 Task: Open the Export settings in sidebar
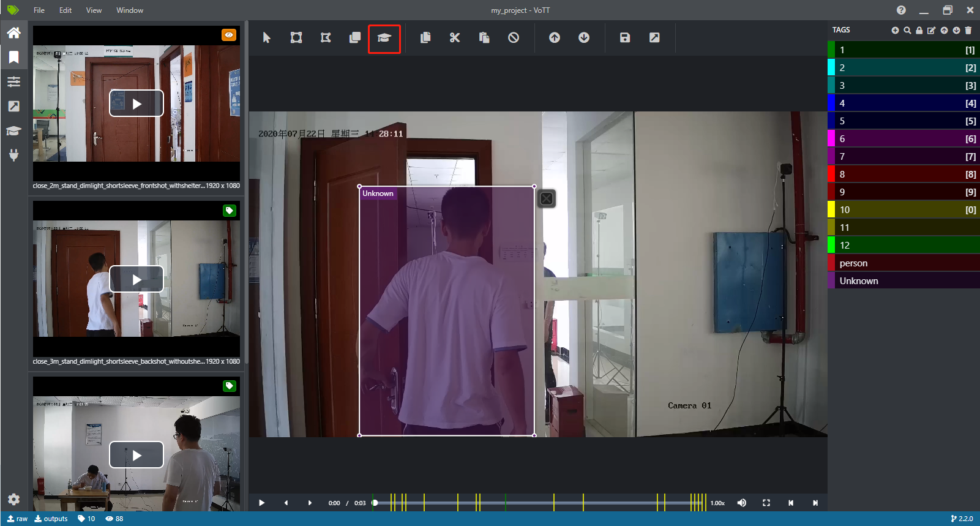click(x=13, y=106)
